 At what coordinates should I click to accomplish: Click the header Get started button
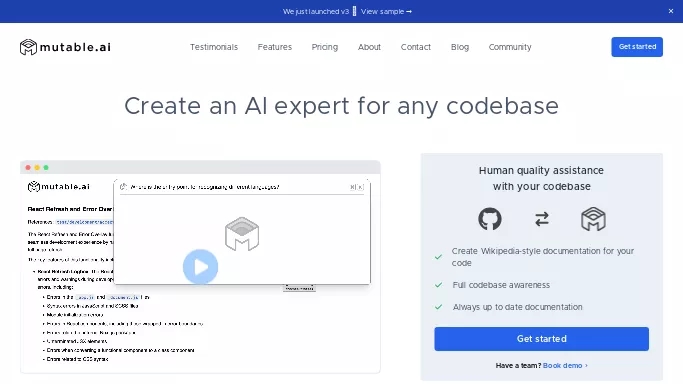(637, 47)
